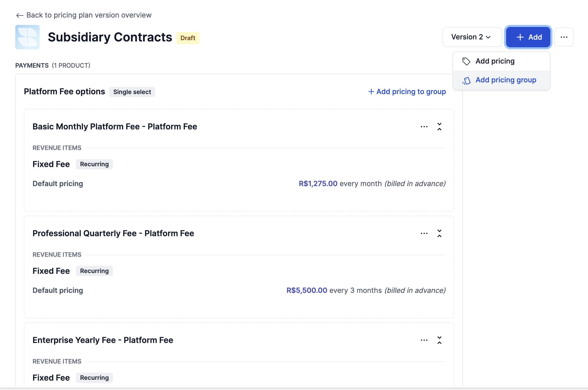Collapse the Professional Quarterly Fee card
Image resolution: width=588 pixels, height=390 pixels.
point(439,233)
